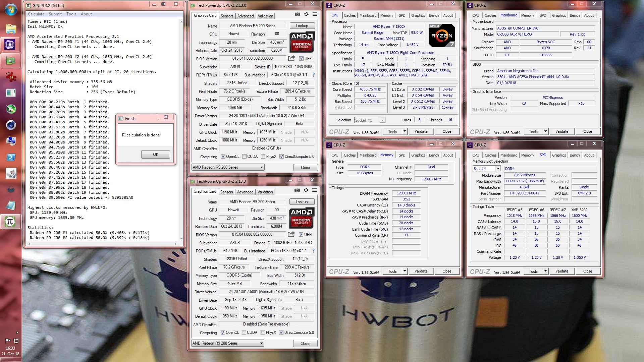Open the Slot #4 dropdown in CPU-Z SPD
644x362 pixels.
487,169
